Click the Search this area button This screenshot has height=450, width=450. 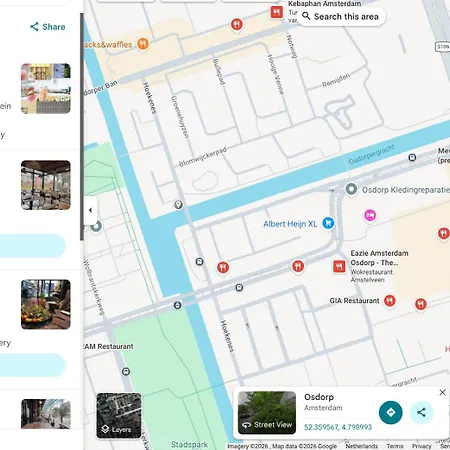pos(341,16)
